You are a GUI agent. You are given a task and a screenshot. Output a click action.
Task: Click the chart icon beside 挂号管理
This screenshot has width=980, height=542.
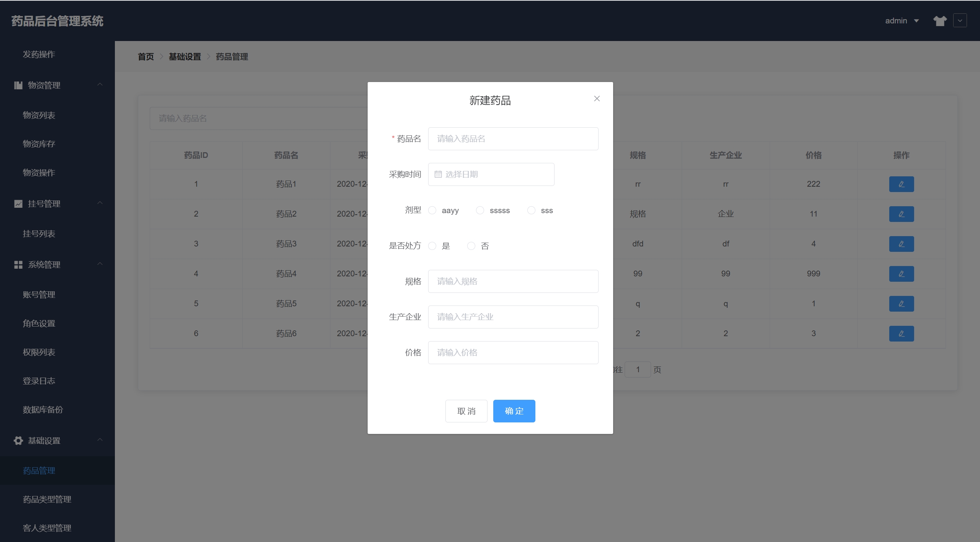point(18,204)
